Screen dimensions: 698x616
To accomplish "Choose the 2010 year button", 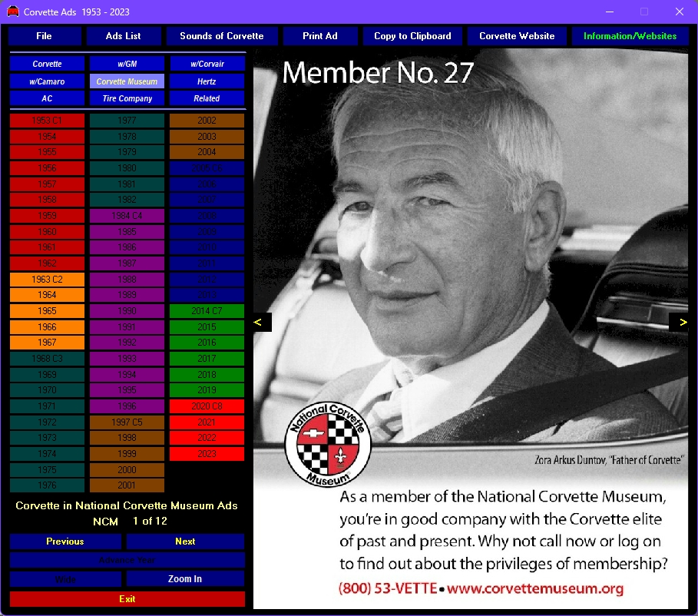I will tap(207, 247).
